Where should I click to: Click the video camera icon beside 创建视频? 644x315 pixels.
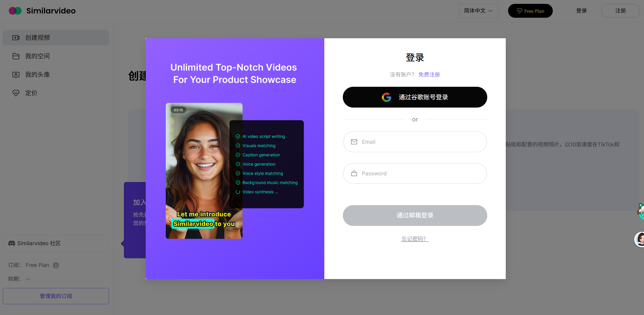16,38
